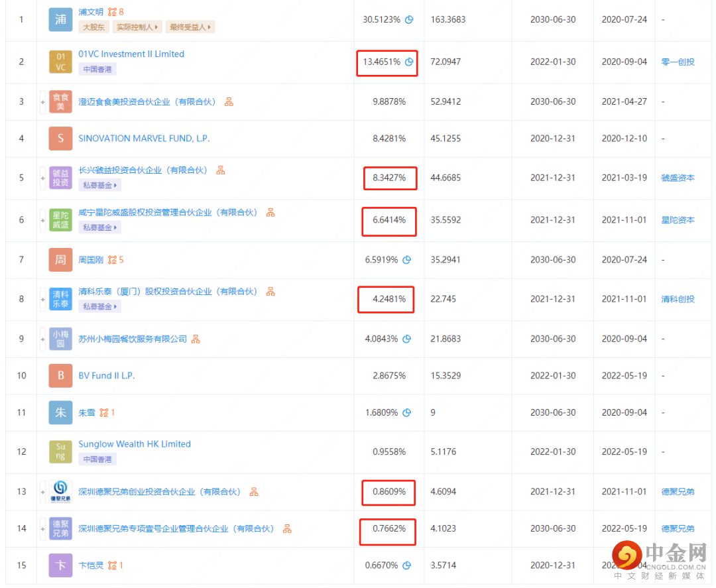Open pie chart icon next to 30.5123%
Image resolution: width=716 pixels, height=588 pixels.
409,20
